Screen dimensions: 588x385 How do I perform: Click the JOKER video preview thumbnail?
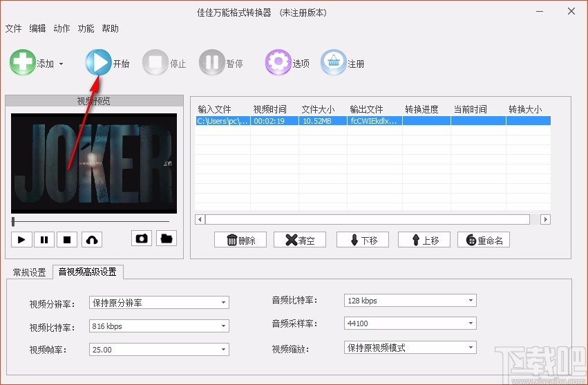(94, 163)
